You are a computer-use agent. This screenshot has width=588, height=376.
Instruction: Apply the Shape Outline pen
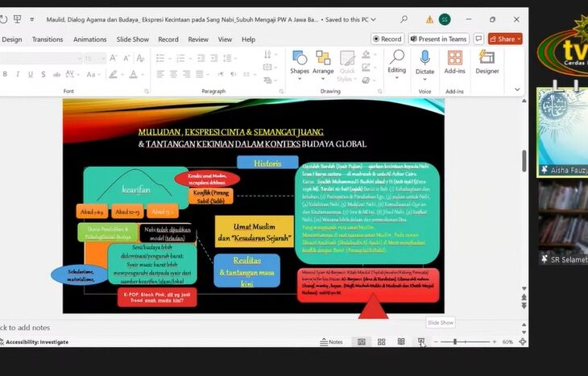366,68
